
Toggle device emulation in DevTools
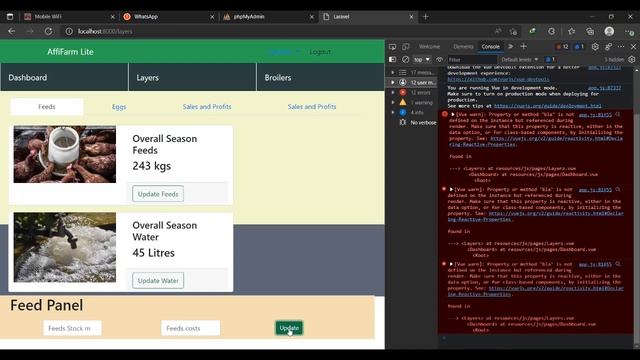(406, 47)
